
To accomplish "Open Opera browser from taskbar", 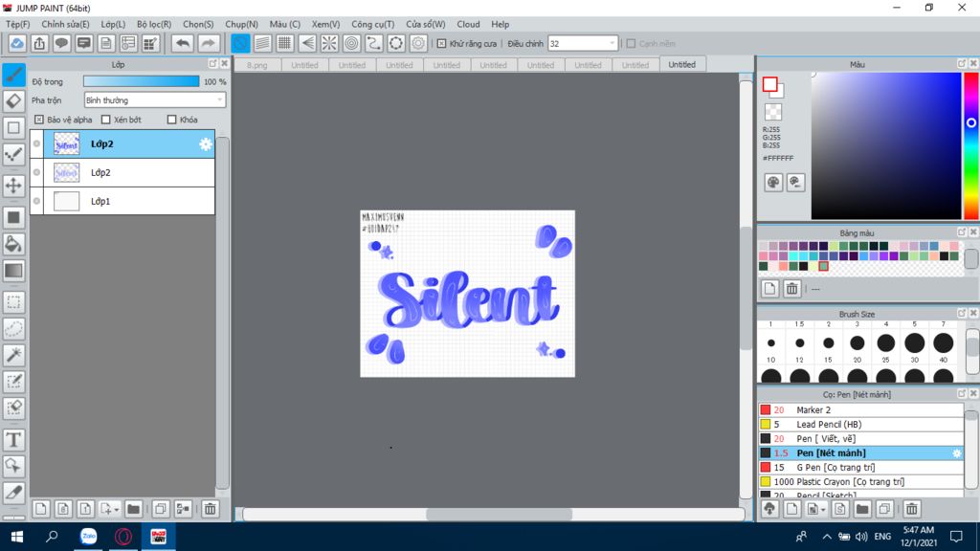I will pyautogui.click(x=123, y=537).
